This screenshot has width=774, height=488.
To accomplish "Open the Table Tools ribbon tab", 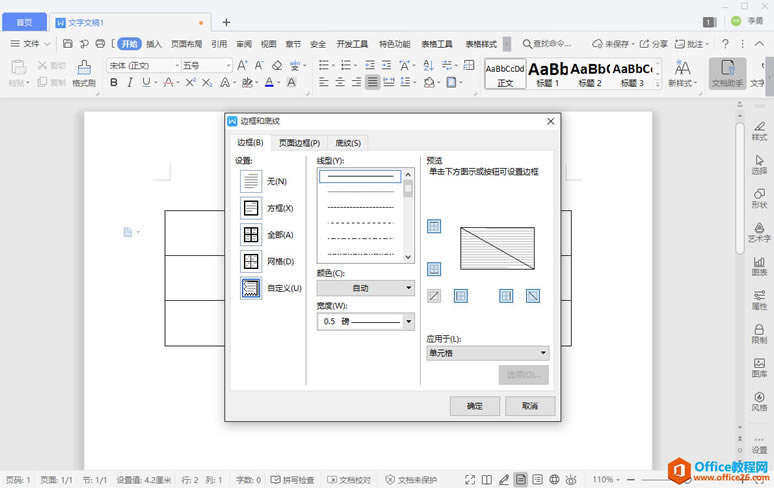I will tap(437, 44).
